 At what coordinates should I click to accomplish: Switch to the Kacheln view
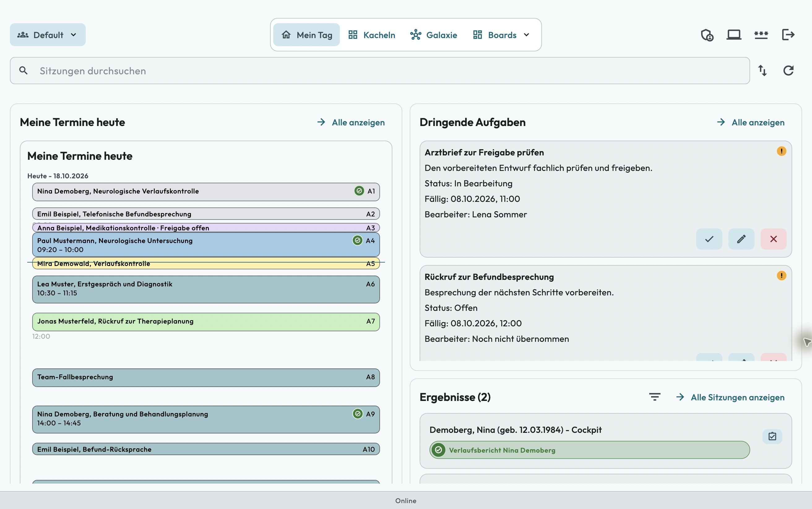click(x=372, y=35)
